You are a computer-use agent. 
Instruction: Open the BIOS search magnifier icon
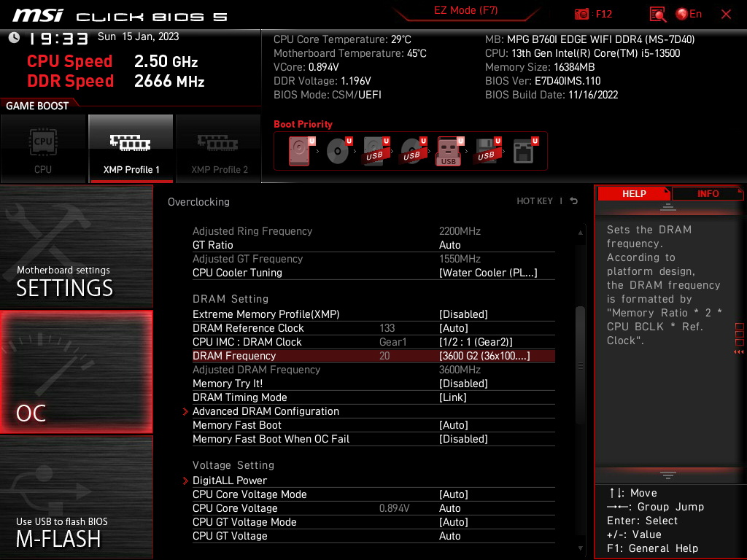click(x=657, y=14)
